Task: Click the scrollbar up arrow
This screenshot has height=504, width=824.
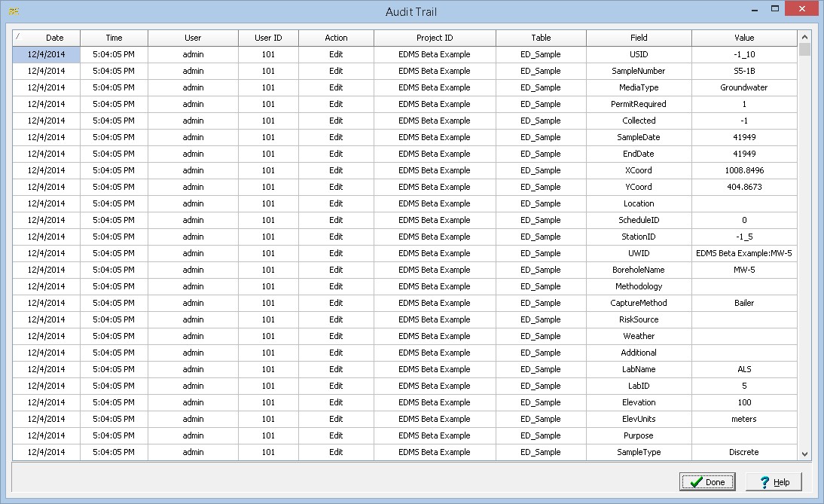Action: (804, 36)
